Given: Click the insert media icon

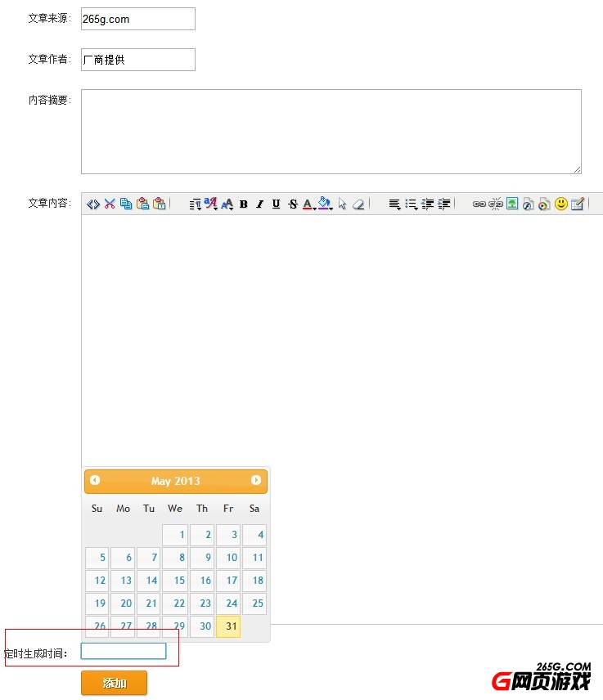Looking at the screenshot, I should click(x=544, y=204).
